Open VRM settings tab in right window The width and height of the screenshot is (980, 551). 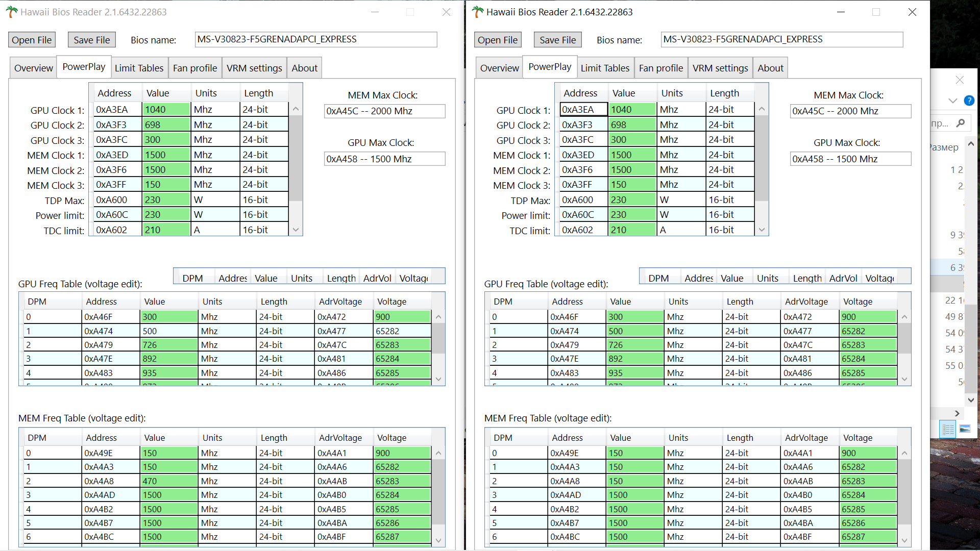pyautogui.click(x=720, y=68)
